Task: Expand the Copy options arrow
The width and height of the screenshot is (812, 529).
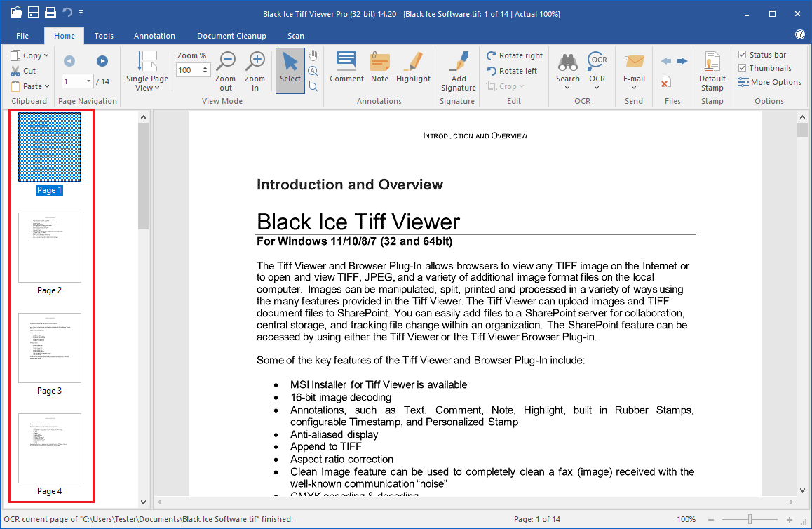Action: [46, 55]
